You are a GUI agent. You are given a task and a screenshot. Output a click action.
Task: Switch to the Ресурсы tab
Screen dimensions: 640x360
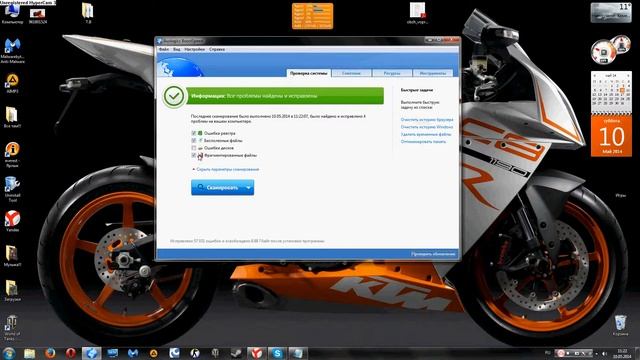[392, 73]
